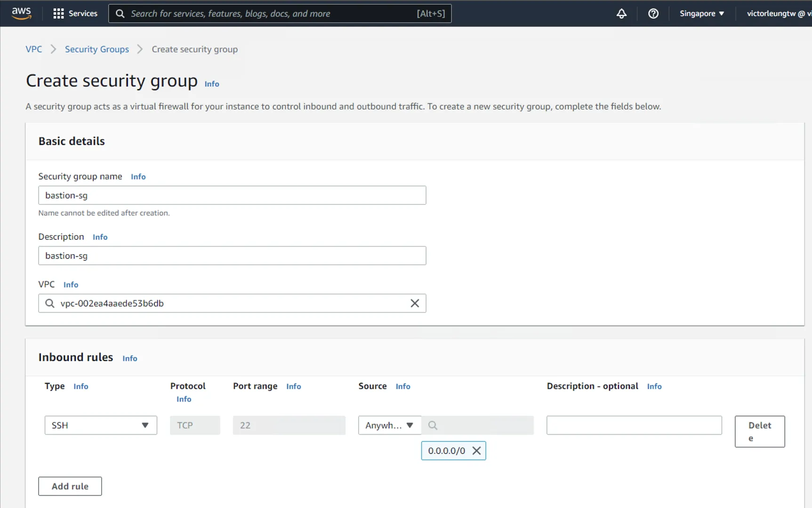Remove the 0.0.0.0/0 source tag
The height and width of the screenshot is (508, 812).
pyautogui.click(x=476, y=451)
